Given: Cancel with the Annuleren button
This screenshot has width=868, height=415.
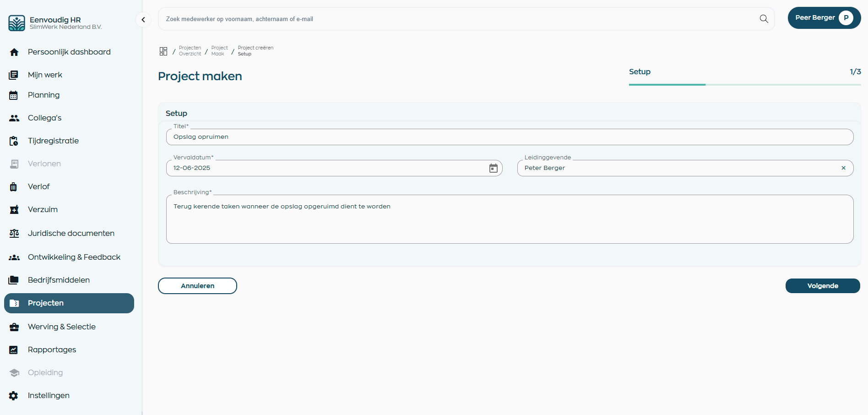Looking at the screenshot, I should click(x=197, y=286).
